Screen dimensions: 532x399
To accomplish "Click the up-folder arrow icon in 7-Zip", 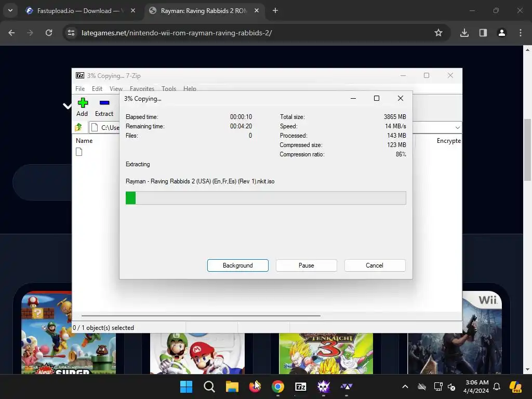I will (x=79, y=127).
